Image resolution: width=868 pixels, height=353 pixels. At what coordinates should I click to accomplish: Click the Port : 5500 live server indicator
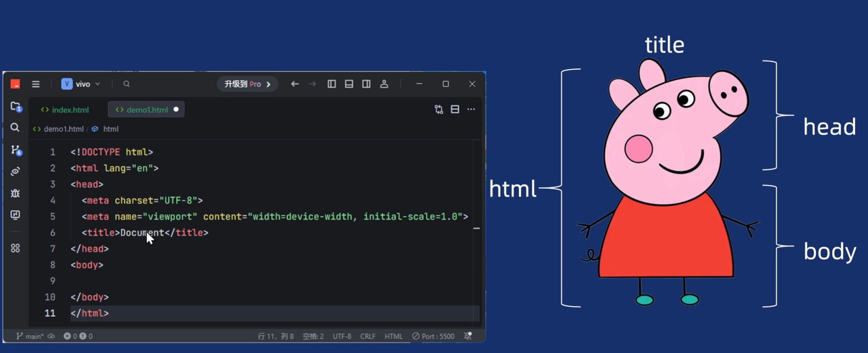click(x=433, y=337)
